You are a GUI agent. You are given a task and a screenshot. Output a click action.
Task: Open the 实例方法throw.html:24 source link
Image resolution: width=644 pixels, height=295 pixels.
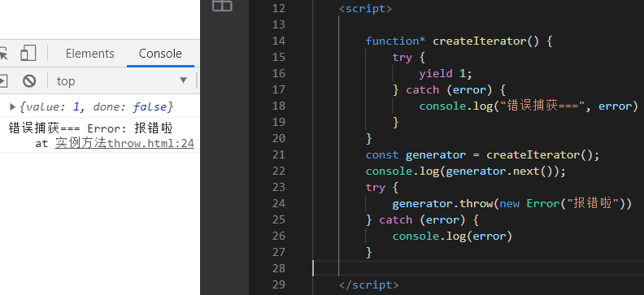coord(125,143)
